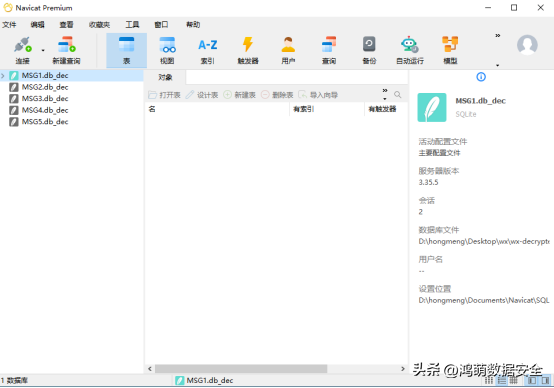Click the '1 数据库' status bar text
The width and height of the screenshot is (554, 388).
[14, 381]
